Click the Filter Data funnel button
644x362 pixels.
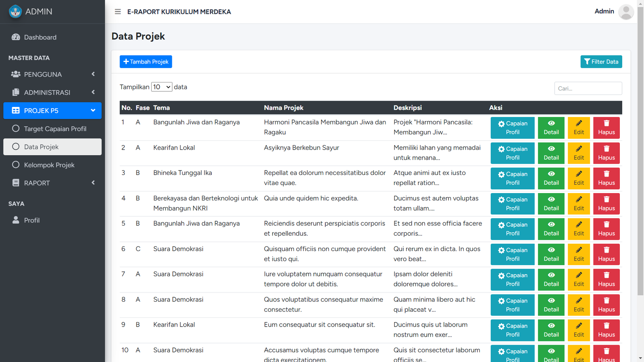[601, 62]
